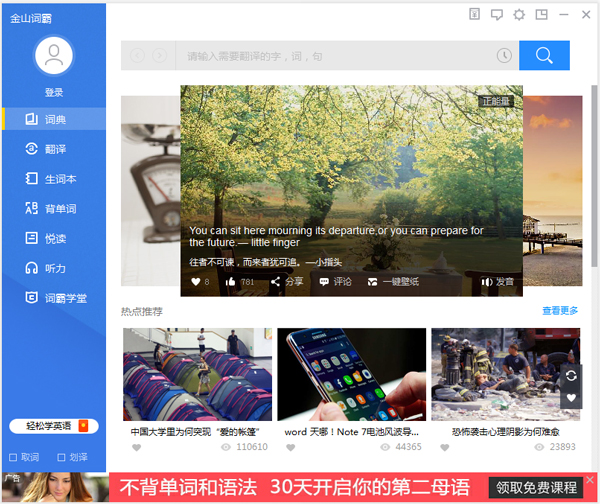Click the view count 44365
The height and width of the screenshot is (504, 600).
[408, 447]
